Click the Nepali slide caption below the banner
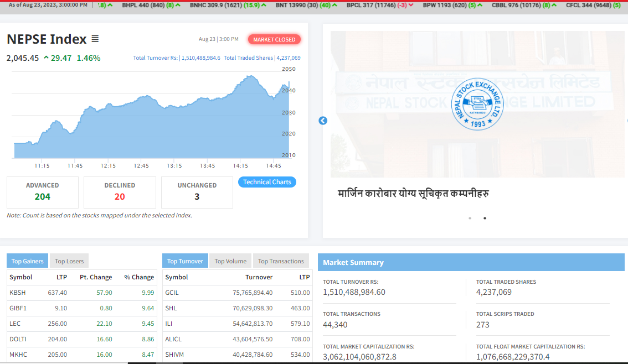628x364 pixels. 413,194
